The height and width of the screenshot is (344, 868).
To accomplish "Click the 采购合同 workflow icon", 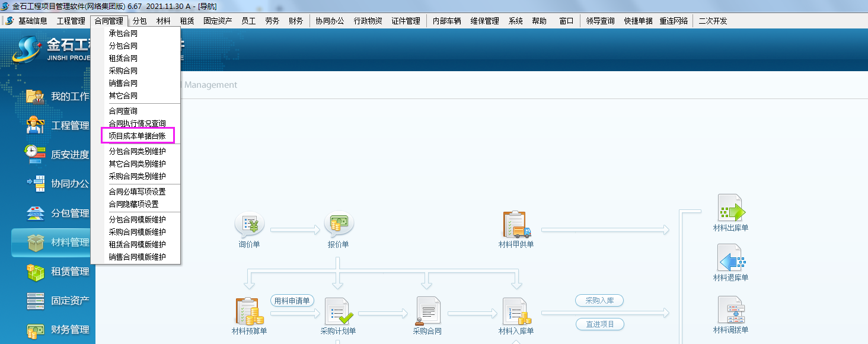I will 427,311.
